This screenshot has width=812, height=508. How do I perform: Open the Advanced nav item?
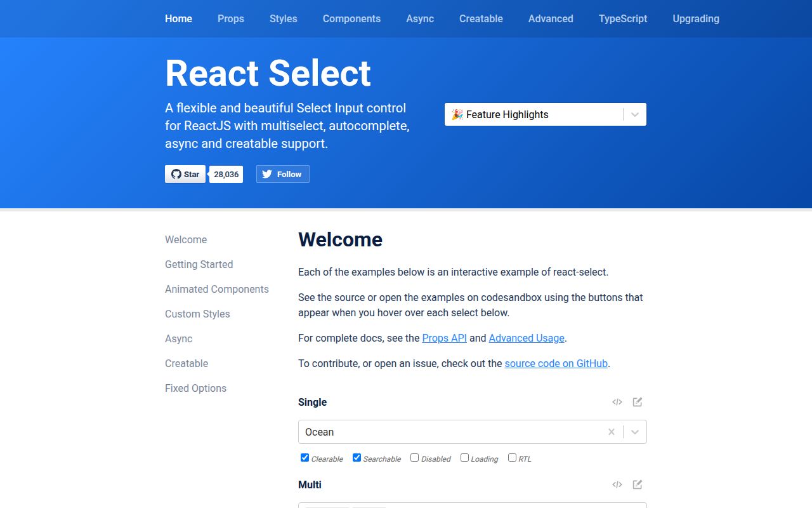(551, 18)
